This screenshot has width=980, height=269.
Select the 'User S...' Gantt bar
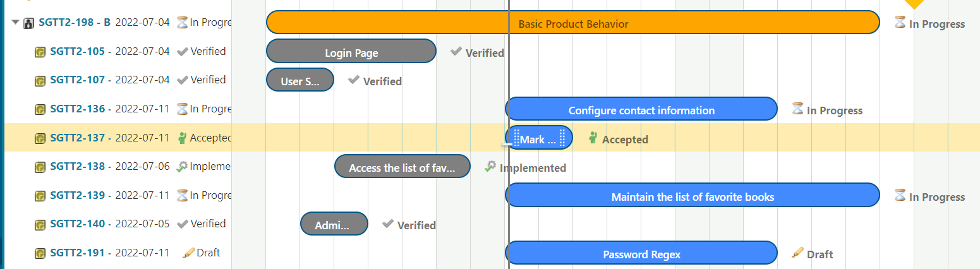point(300,80)
